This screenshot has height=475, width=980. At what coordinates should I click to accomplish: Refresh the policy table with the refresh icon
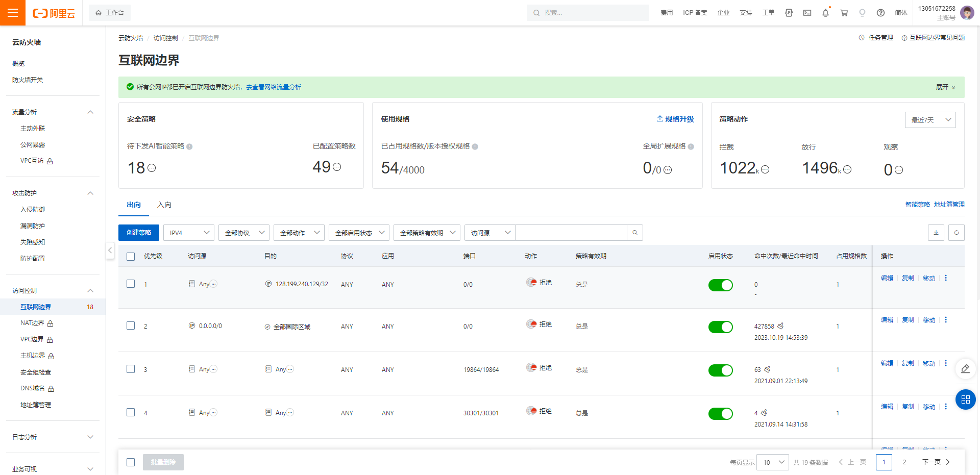957,233
